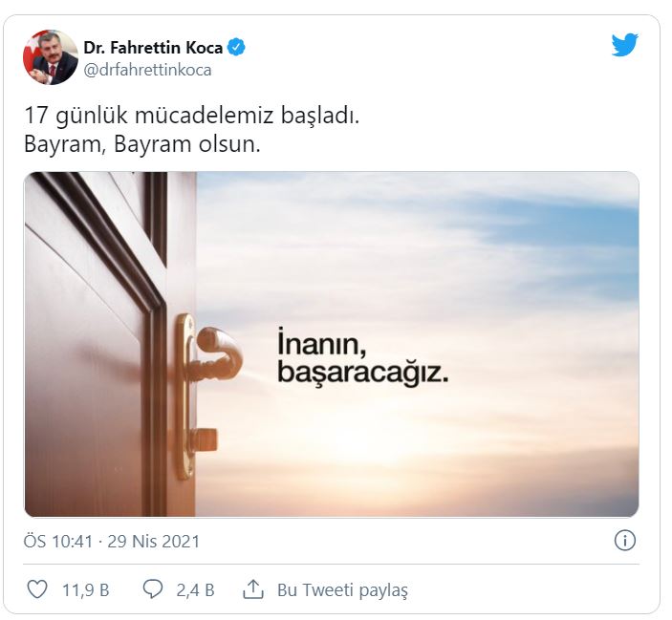Image resolution: width=672 pixels, height=620 pixels.
Task: Click the share upload arrow icon
Action: [x=253, y=589]
